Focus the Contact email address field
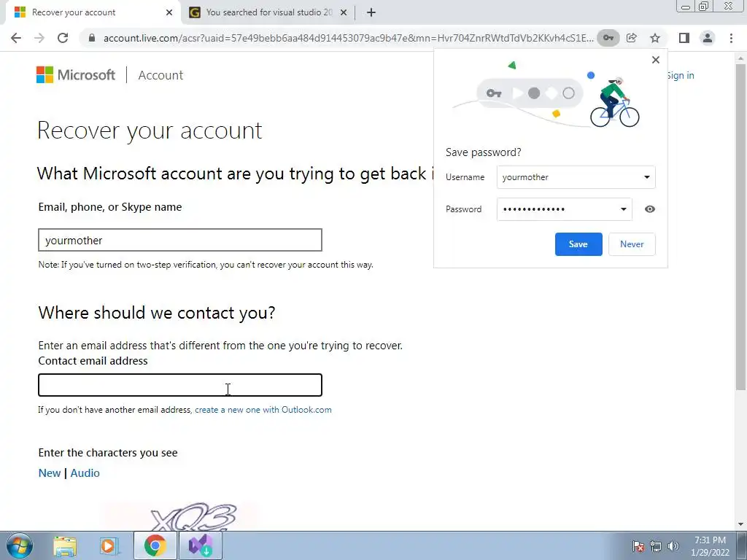The height and width of the screenshot is (560, 747). [180, 385]
